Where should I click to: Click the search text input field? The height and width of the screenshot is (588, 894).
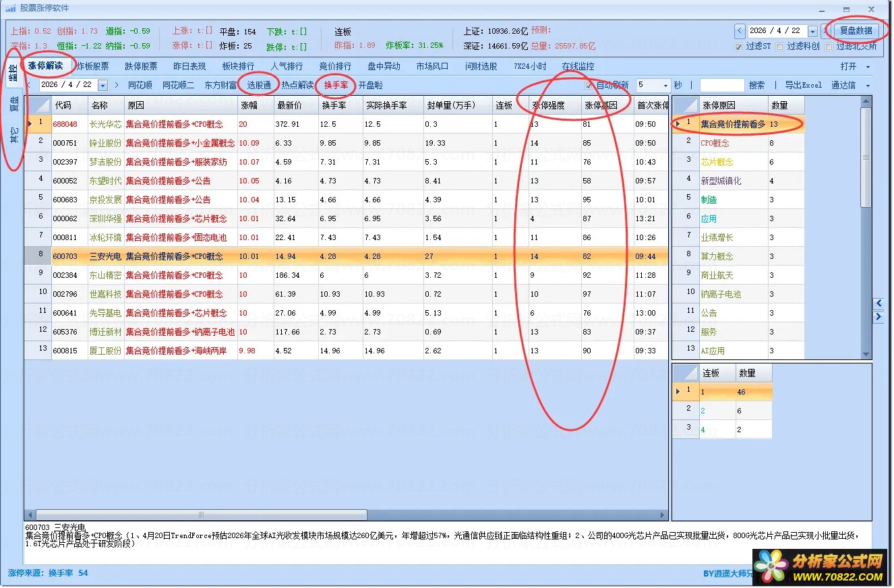click(721, 86)
